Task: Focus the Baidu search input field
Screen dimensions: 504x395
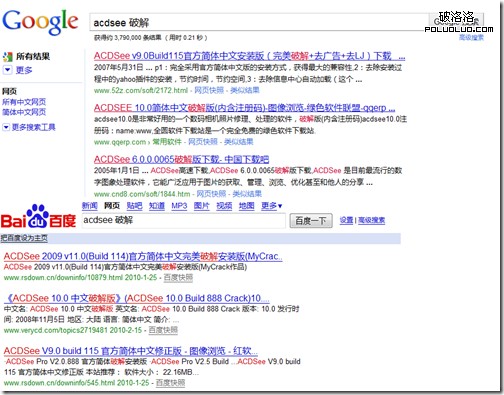Action: pos(184,220)
